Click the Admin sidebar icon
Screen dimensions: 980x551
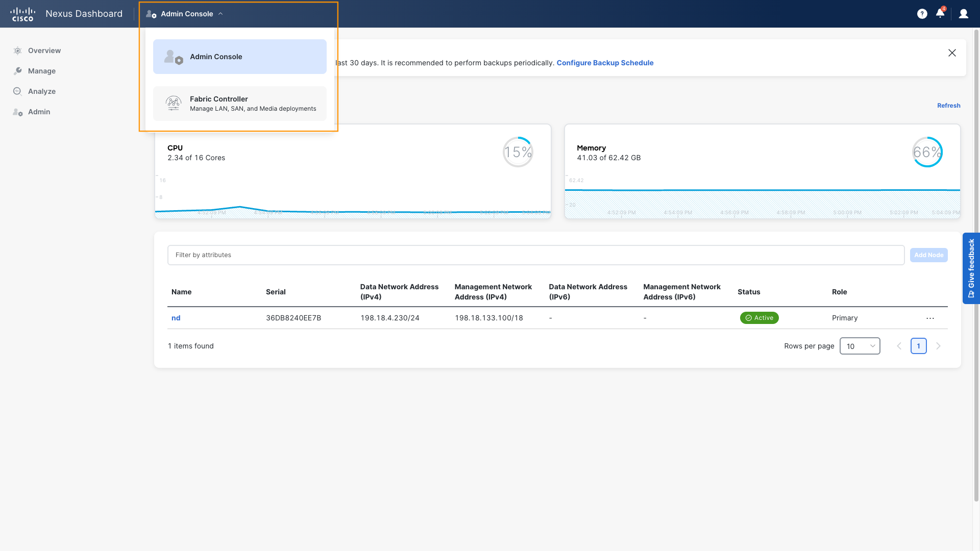coord(17,112)
